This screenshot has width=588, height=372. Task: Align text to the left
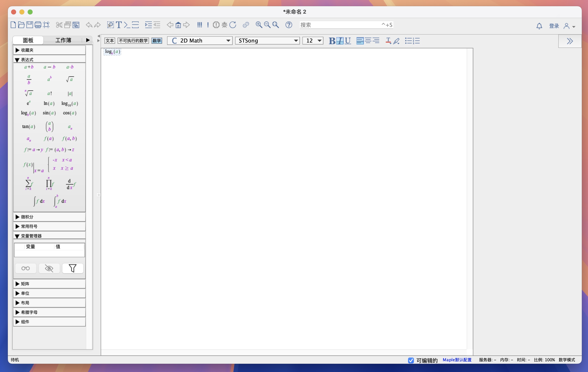tap(360, 41)
